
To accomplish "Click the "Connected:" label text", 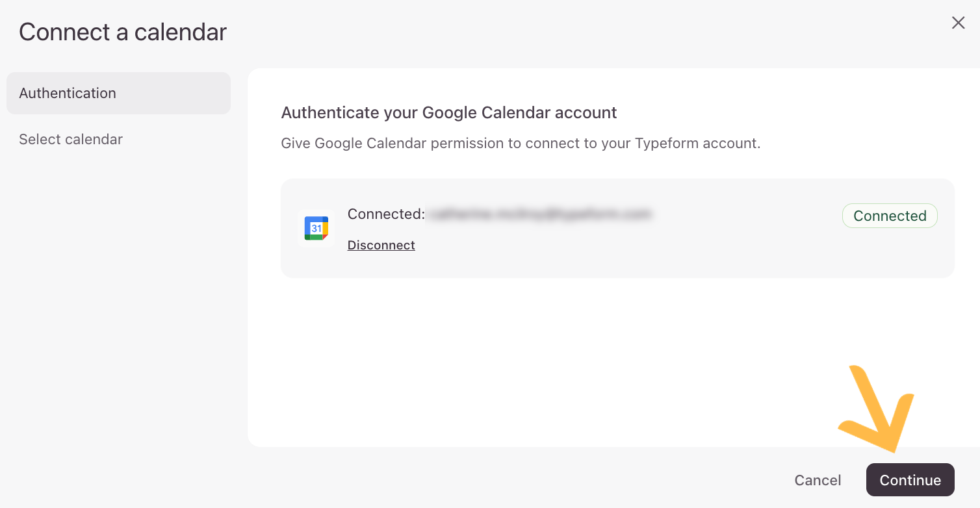I will tap(386, 214).
